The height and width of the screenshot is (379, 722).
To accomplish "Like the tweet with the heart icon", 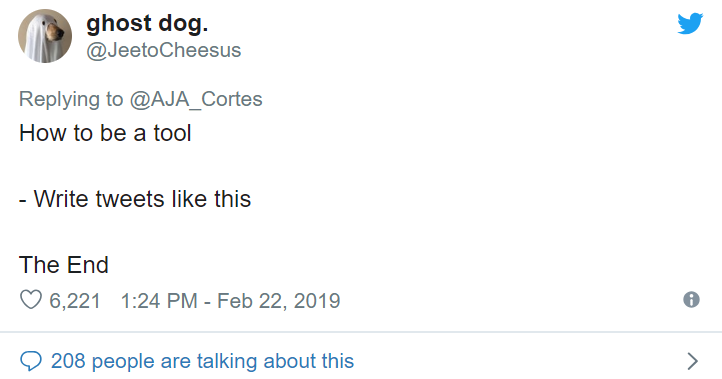I will point(31,300).
